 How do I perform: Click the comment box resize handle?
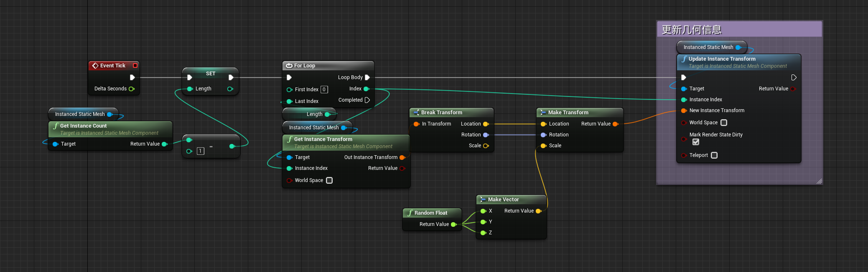click(x=819, y=181)
